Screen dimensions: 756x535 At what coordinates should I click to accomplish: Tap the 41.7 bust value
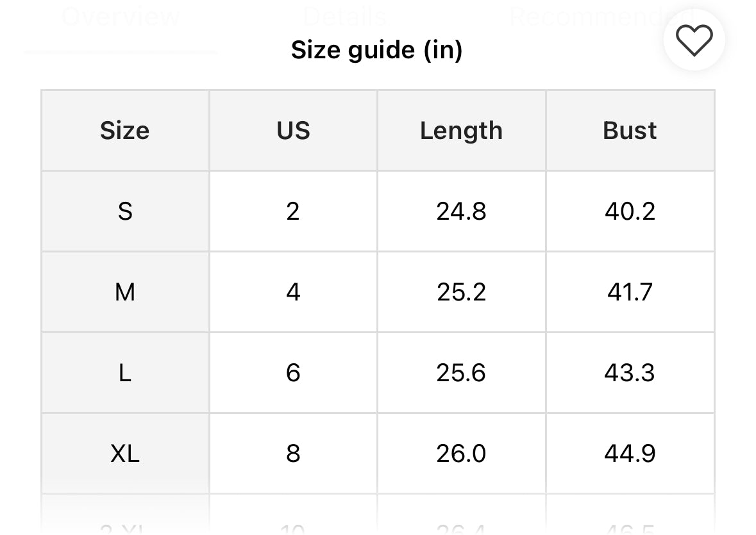tap(630, 292)
